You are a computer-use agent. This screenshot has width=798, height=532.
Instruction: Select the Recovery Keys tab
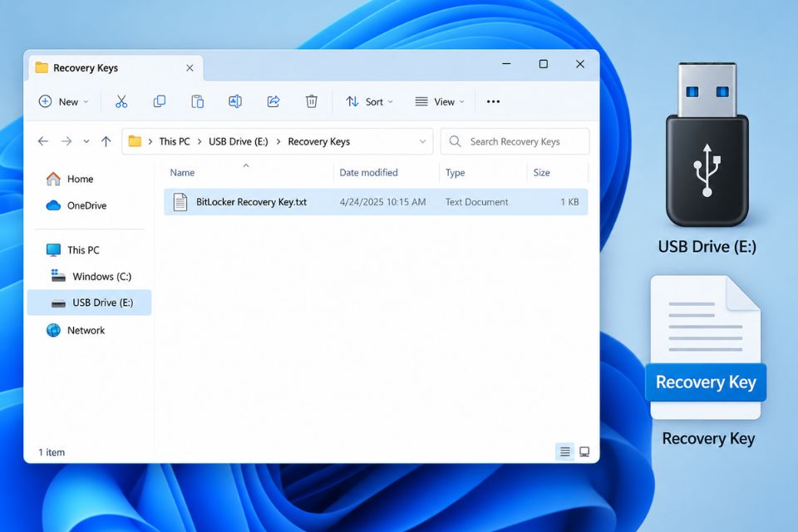click(115, 67)
